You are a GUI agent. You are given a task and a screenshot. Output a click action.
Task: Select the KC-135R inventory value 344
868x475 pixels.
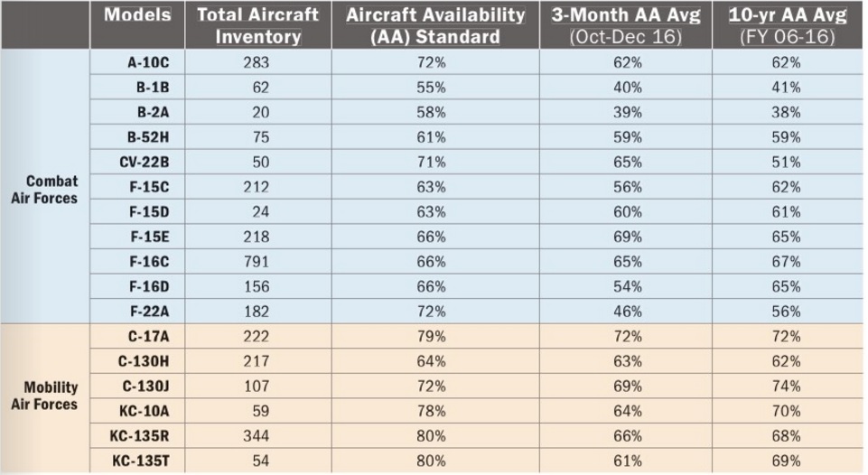[x=257, y=436]
